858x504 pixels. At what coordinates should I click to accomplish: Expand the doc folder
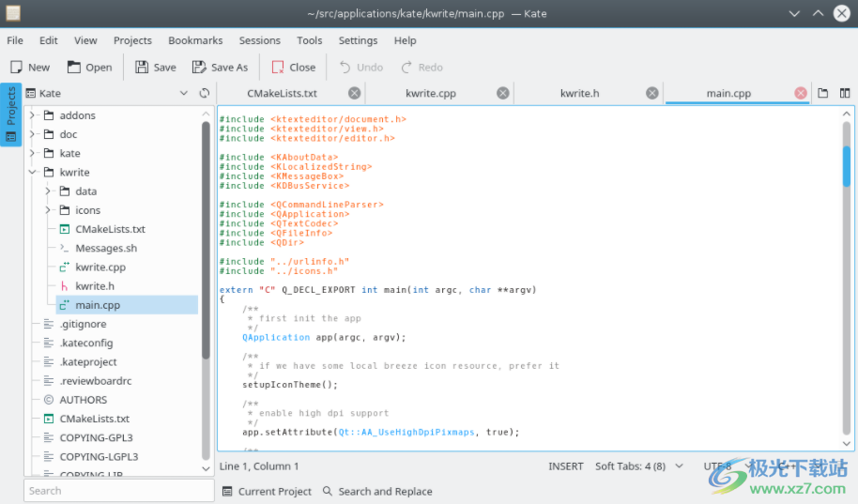pos(32,134)
